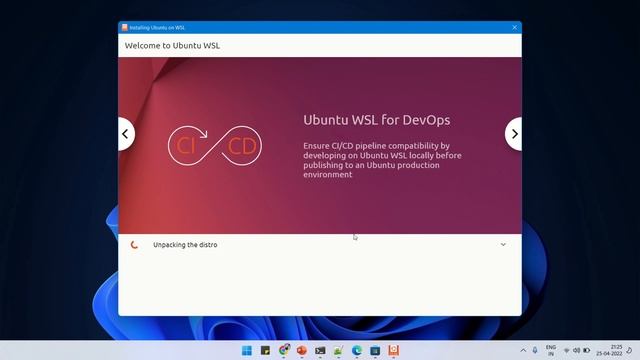Image resolution: width=640 pixels, height=360 pixels.
Task: Open the clock and date 25-04-2022
Action: [609, 350]
